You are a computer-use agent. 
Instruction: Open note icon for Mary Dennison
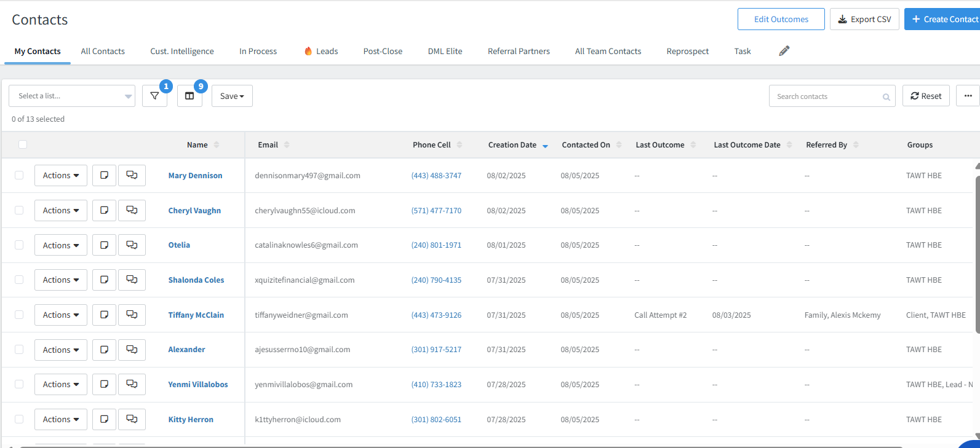[x=105, y=175]
